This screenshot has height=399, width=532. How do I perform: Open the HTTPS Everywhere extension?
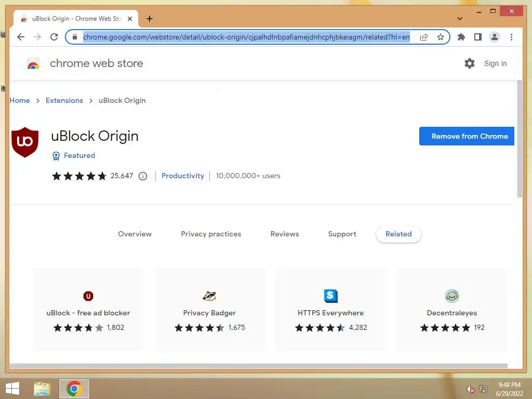point(330,310)
